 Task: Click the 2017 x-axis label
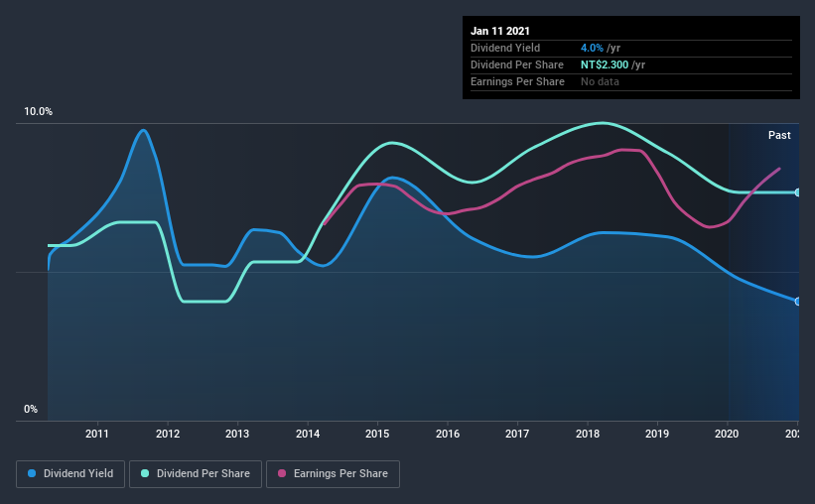517,434
